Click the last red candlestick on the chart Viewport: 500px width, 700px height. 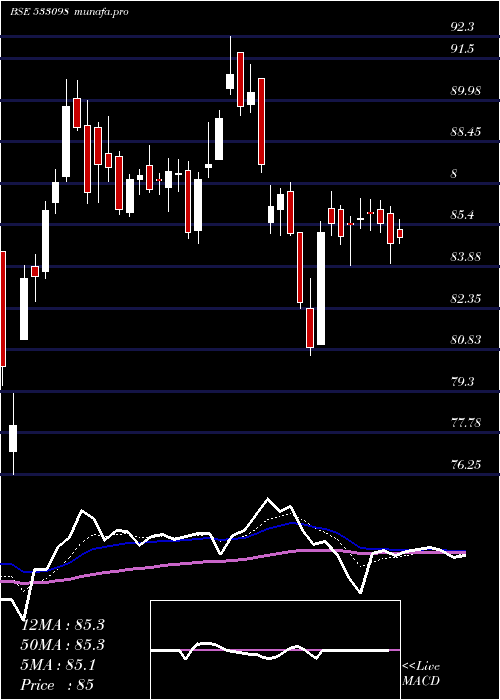(400, 233)
